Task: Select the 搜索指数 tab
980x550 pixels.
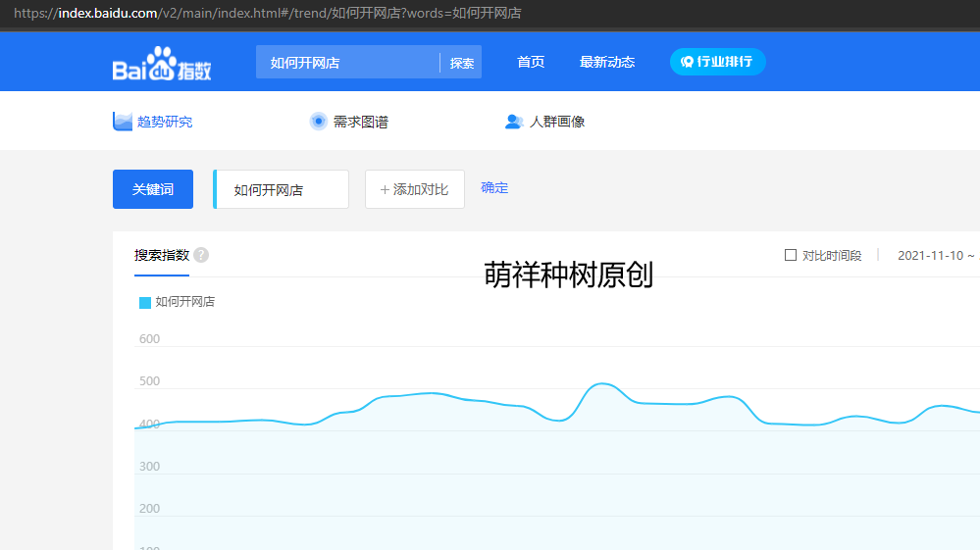Action: pyautogui.click(x=162, y=255)
